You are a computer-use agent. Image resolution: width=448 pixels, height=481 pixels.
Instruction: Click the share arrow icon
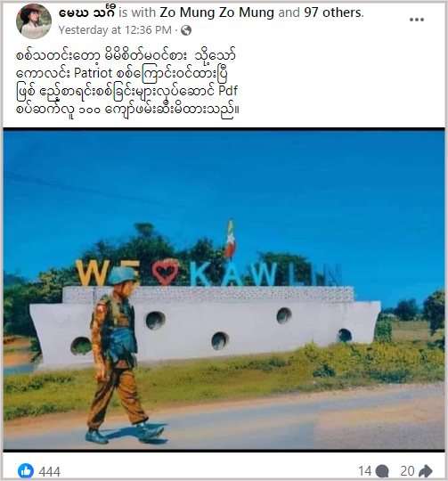426,471
